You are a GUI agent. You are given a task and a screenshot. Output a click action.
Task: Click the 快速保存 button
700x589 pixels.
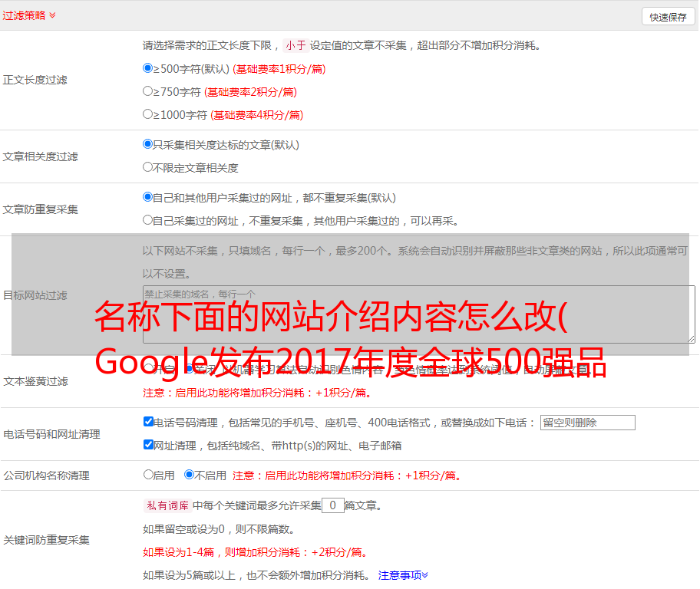[668, 17]
